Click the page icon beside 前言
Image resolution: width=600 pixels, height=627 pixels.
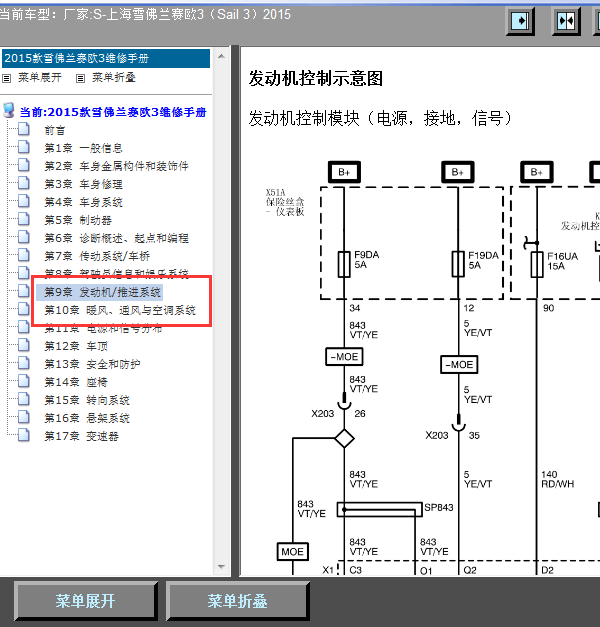(x=24, y=130)
